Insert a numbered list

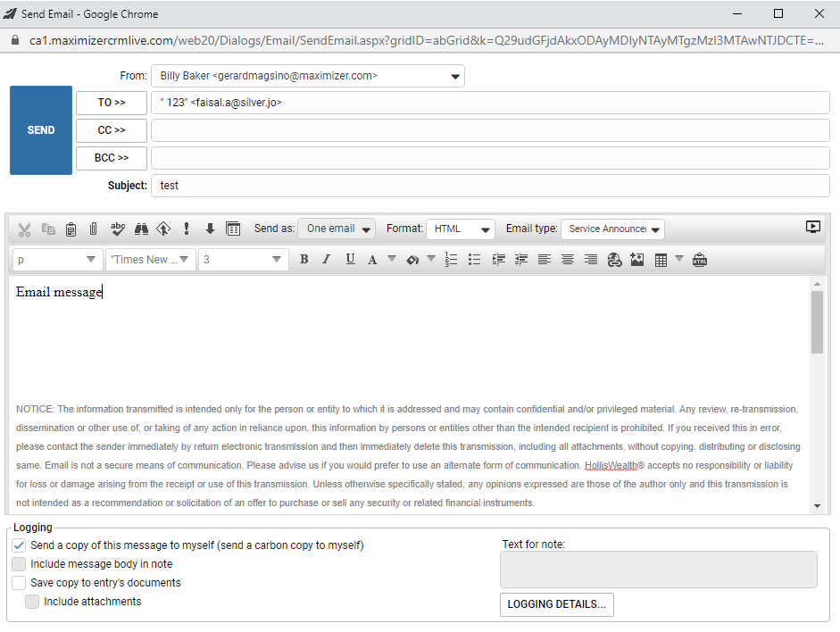pyautogui.click(x=451, y=260)
